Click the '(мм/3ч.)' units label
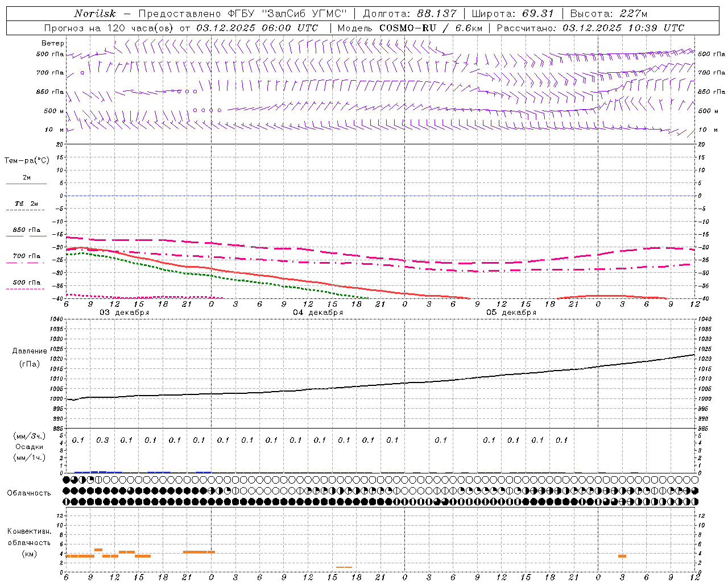 (29, 436)
